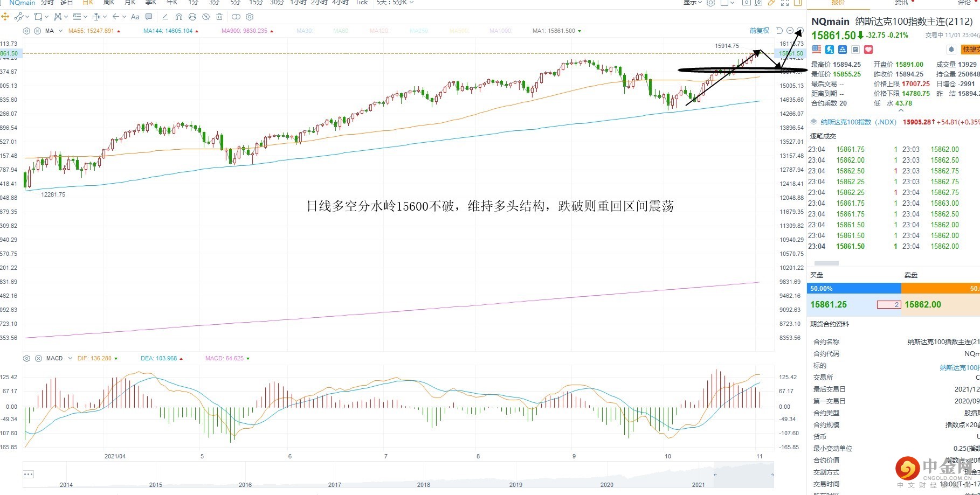Hide all drawings with eye-slash icon

206,17
